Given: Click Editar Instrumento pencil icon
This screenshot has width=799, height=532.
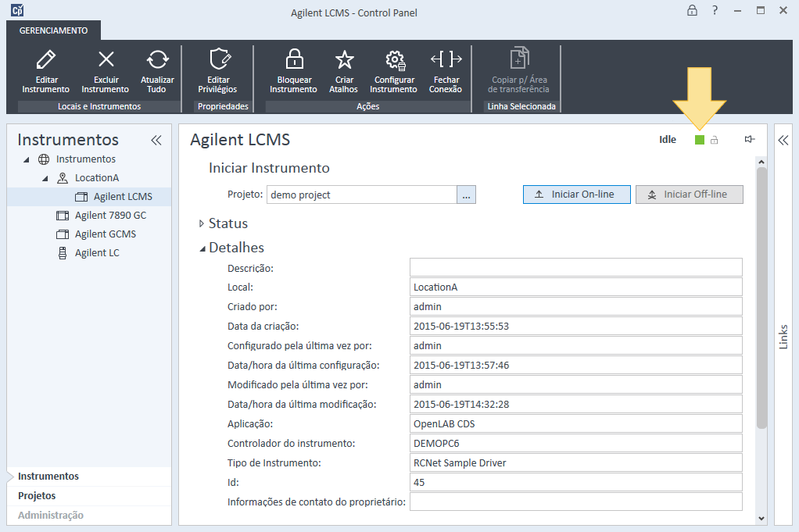Looking at the screenshot, I should click(x=46, y=59).
